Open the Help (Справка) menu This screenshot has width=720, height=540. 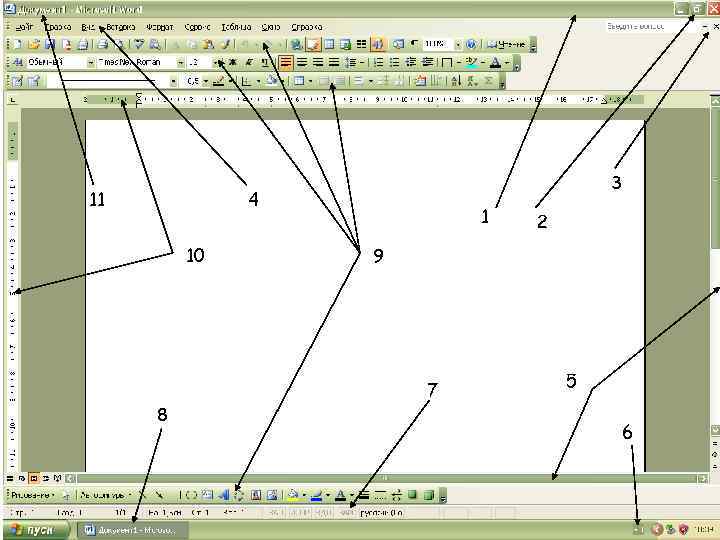coord(307,27)
